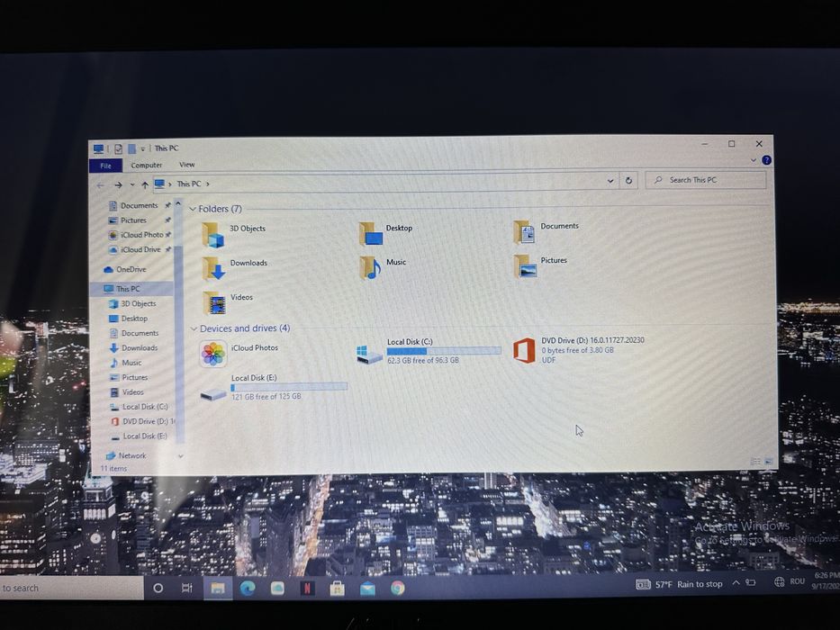This screenshot has height=630, width=840.
Task: Click the Forward navigation arrow
Action: coord(118,184)
